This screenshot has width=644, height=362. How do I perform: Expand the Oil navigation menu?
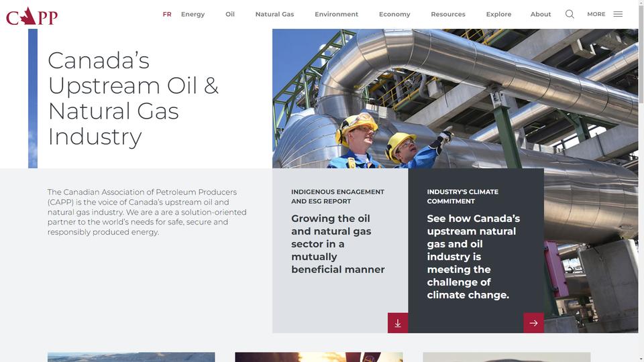click(x=230, y=14)
